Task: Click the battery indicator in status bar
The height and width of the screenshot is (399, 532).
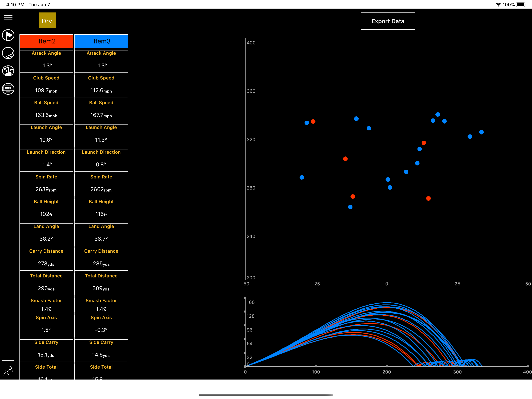Action: point(521,4)
